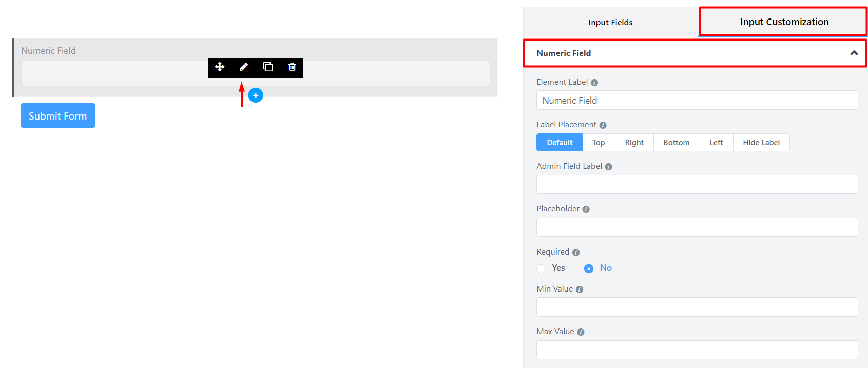Viewport: 868px width, 368px height.
Task: Choose Hide Label placement option
Action: [761, 143]
